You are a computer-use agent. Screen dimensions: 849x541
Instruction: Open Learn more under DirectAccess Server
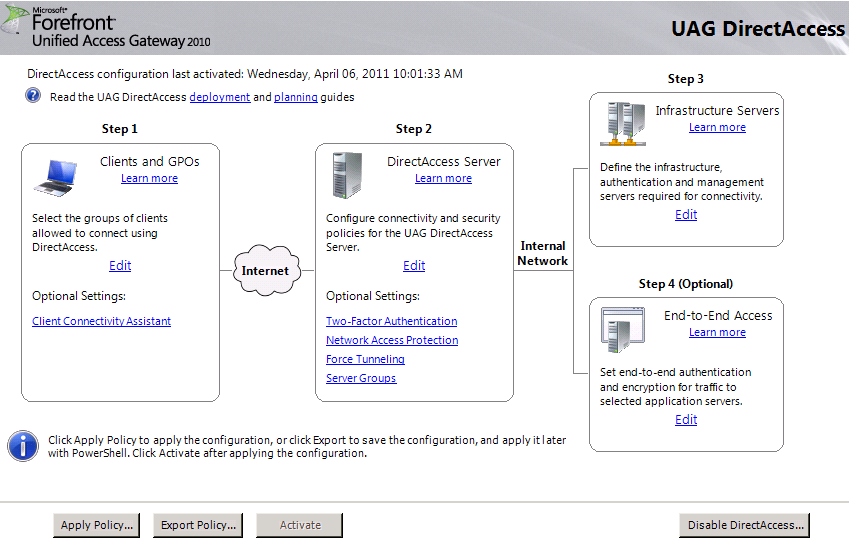tap(443, 178)
